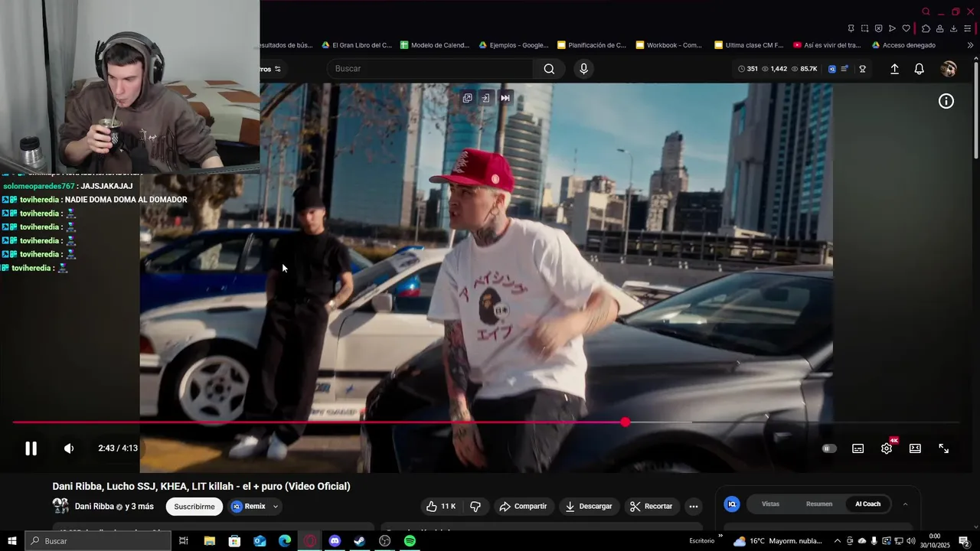
Task: Expand the dropdown arrow next to Remix
Action: [276, 507]
